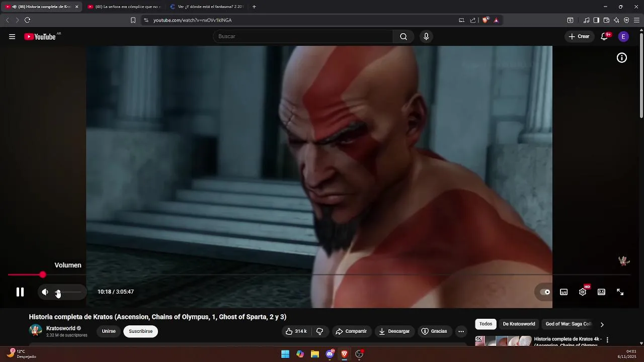This screenshot has height=362, width=644.
Task: Bookmark this page icon
Action: [x=133, y=20]
